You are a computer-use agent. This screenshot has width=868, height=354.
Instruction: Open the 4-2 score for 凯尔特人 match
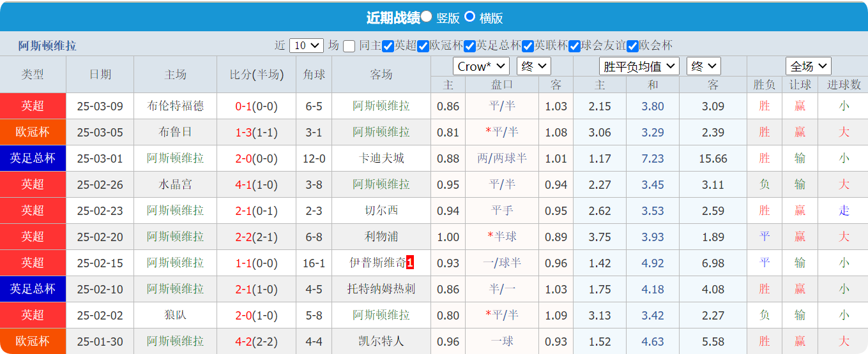[243, 341]
